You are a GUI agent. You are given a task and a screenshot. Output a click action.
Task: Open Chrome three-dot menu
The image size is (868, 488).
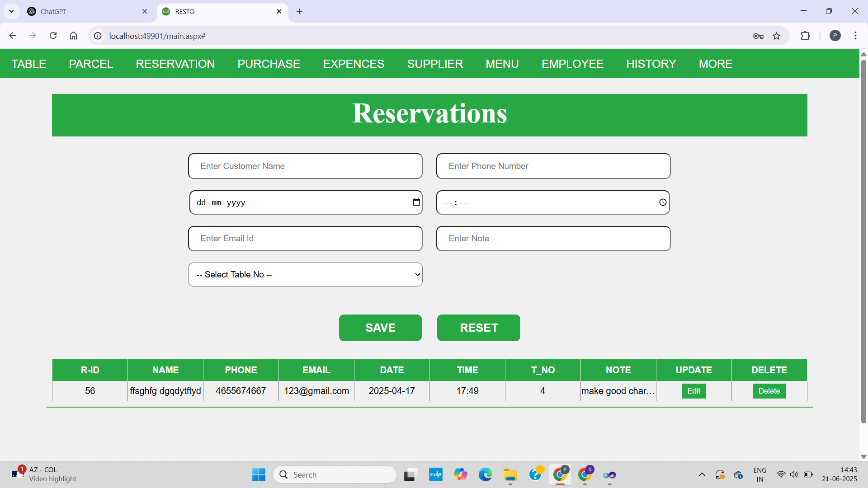point(855,36)
